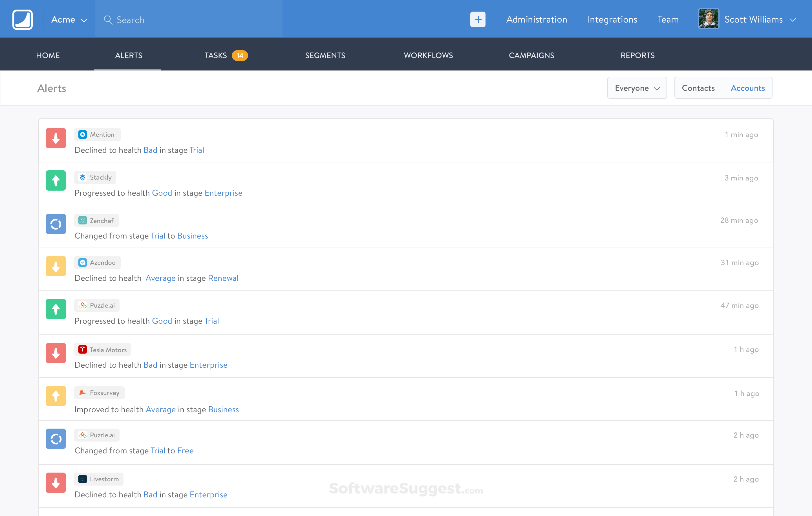Click the green up arrow icon for Stackly alert

pyautogui.click(x=56, y=181)
